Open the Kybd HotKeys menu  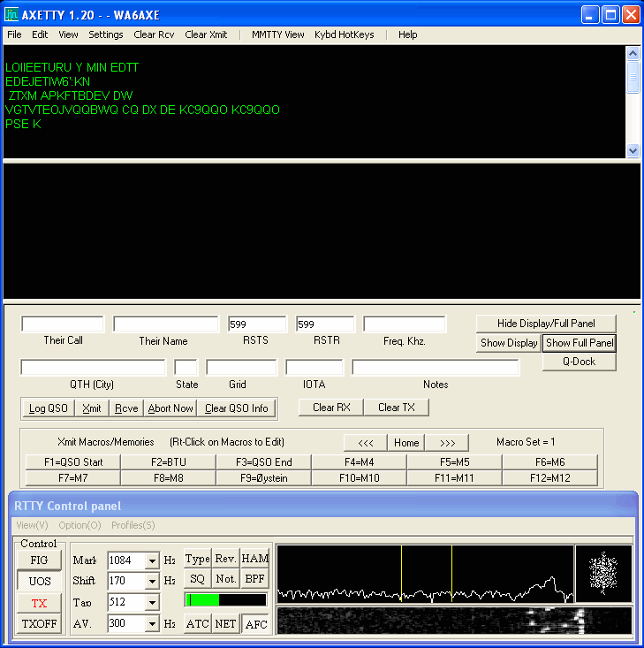[x=344, y=34]
